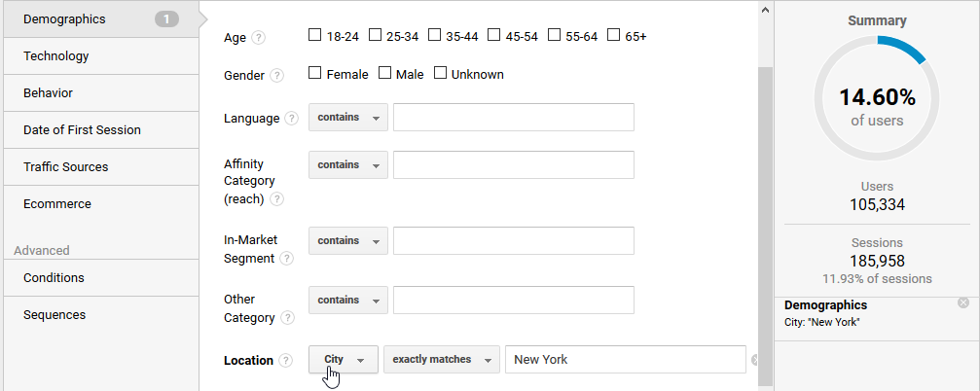The image size is (980, 391).
Task: Switch to the Technology tab
Action: (x=56, y=56)
